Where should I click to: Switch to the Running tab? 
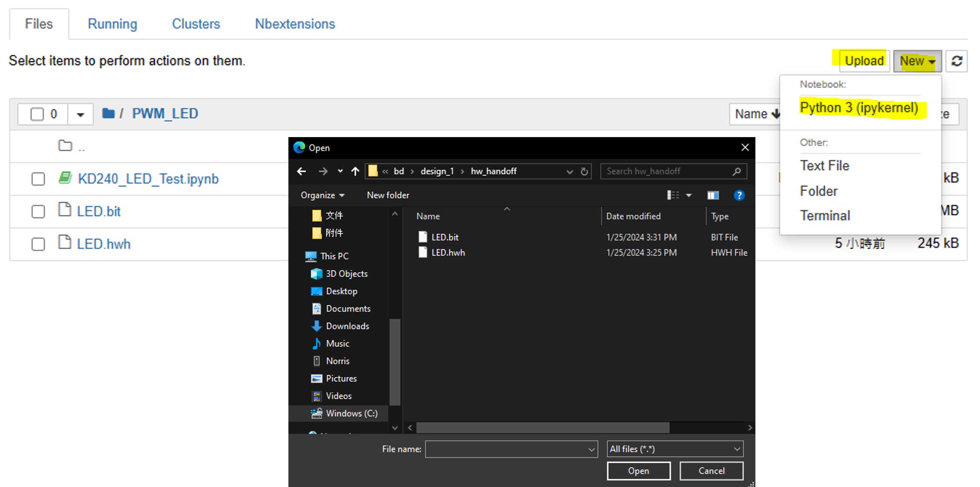click(112, 24)
